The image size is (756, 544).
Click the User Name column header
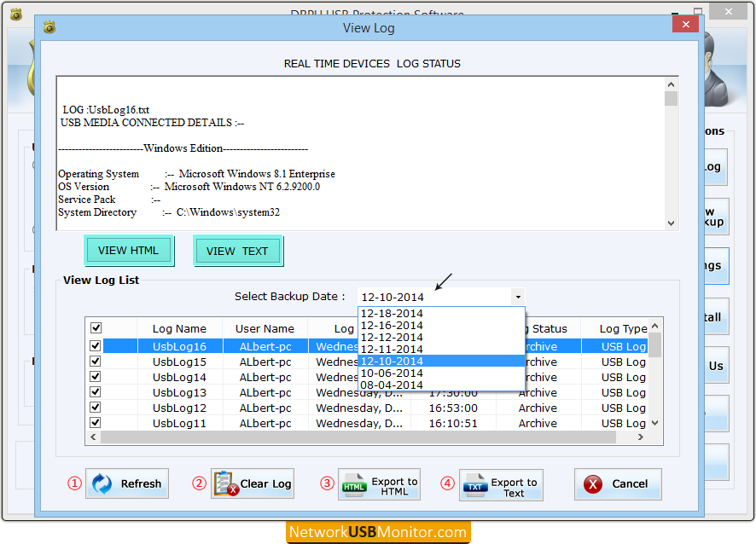point(265,328)
